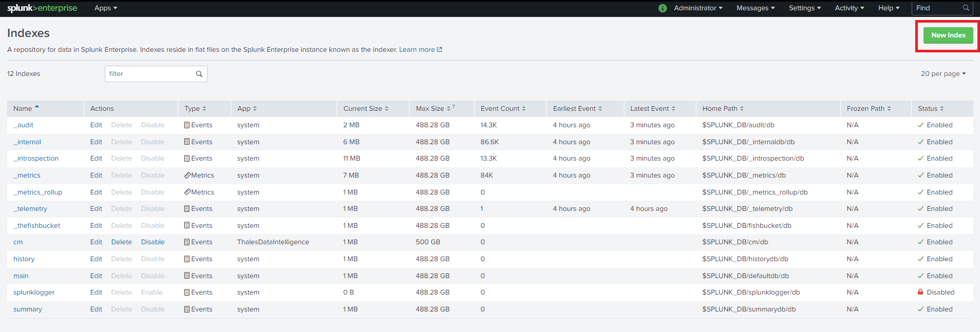
Task: Enable the splunklogger index
Action: 152,292
